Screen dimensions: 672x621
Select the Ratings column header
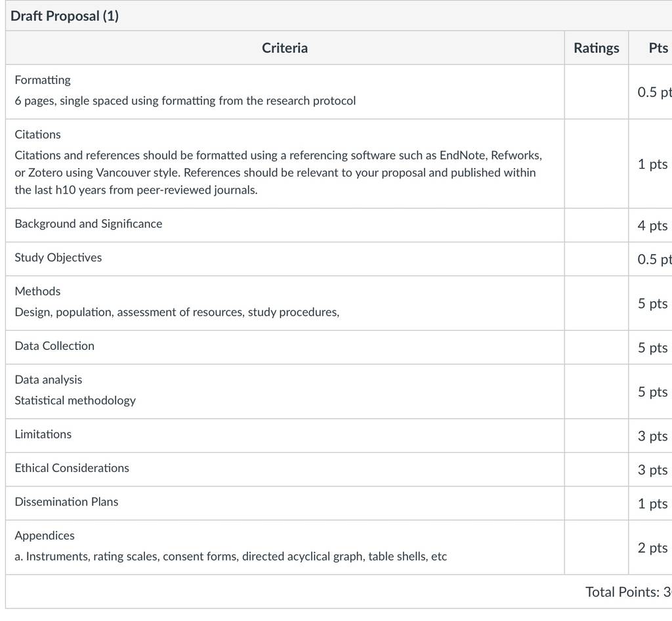596,47
